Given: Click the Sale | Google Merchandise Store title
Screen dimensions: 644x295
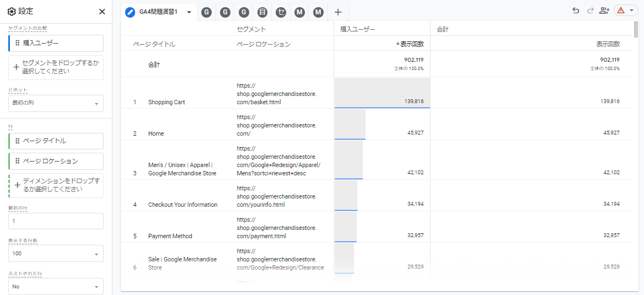Looking at the screenshot, I should (x=183, y=264).
